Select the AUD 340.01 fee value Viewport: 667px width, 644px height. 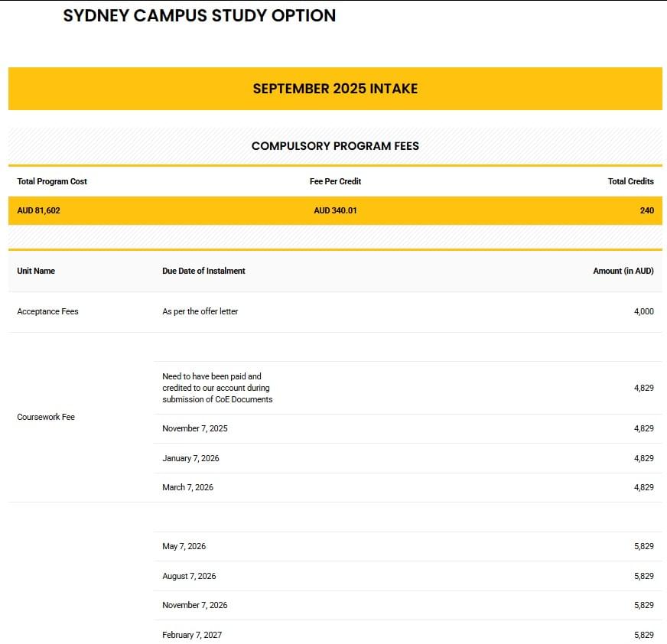click(335, 210)
